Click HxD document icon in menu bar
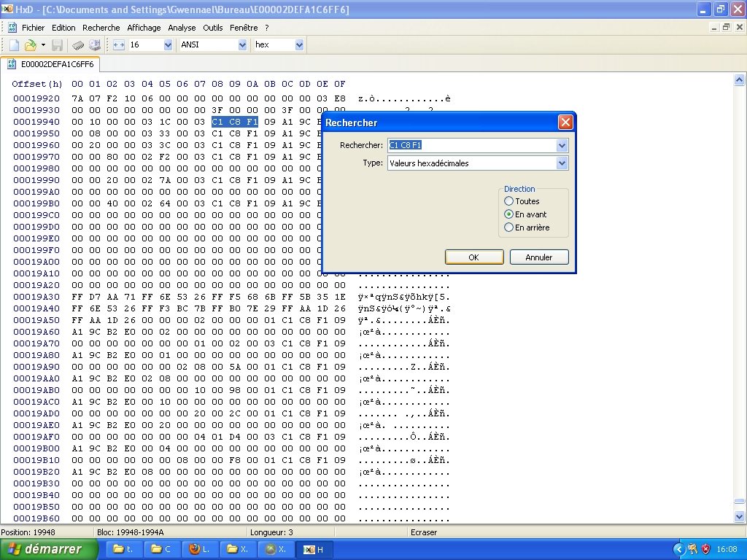747x560 pixels. (x=12, y=28)
